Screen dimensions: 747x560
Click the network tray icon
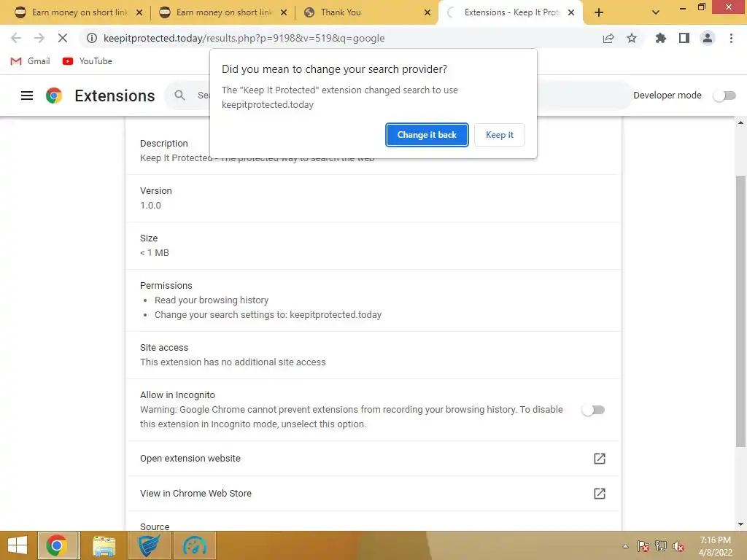pyautogui.click(x=661, y=546)
